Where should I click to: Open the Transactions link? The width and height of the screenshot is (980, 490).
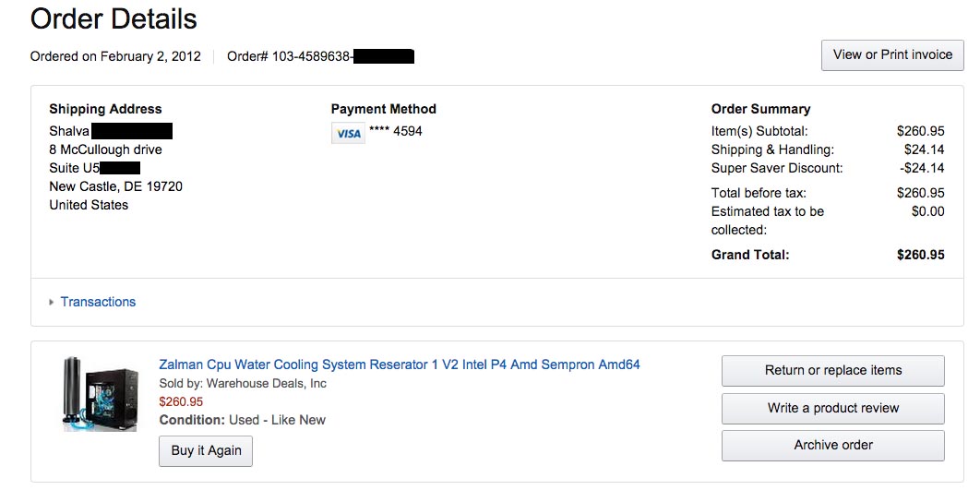tap(98, 302)
